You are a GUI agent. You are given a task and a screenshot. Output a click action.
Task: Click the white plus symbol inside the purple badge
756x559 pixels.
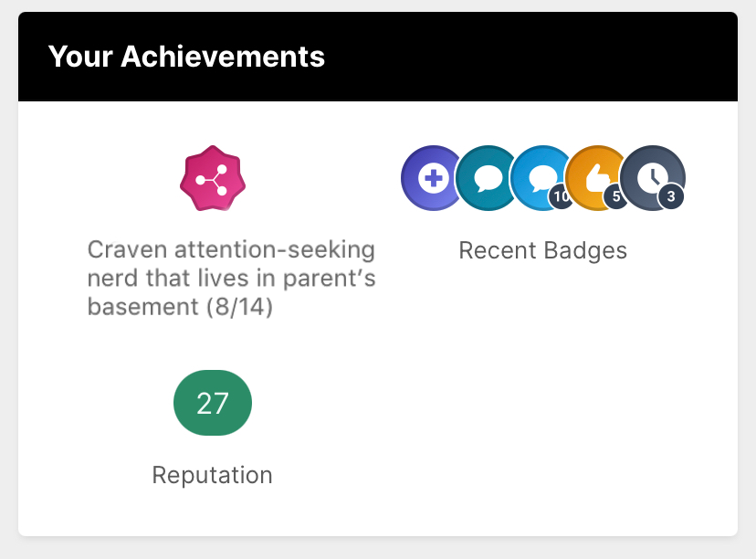coord(430,178)
